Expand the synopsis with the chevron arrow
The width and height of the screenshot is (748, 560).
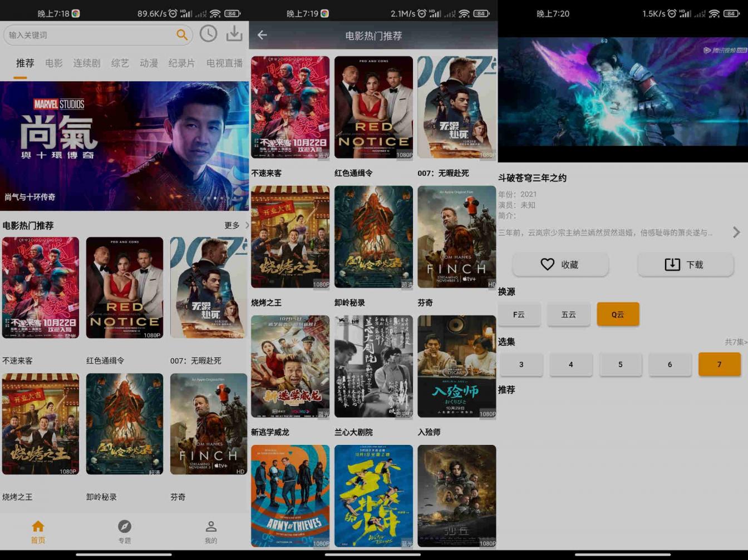[736, 232]
